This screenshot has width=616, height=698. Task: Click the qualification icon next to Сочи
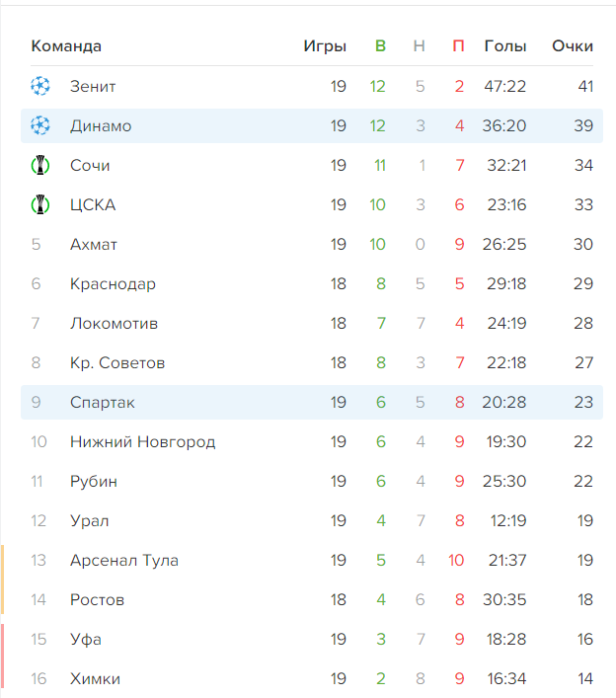coord(39,165)
